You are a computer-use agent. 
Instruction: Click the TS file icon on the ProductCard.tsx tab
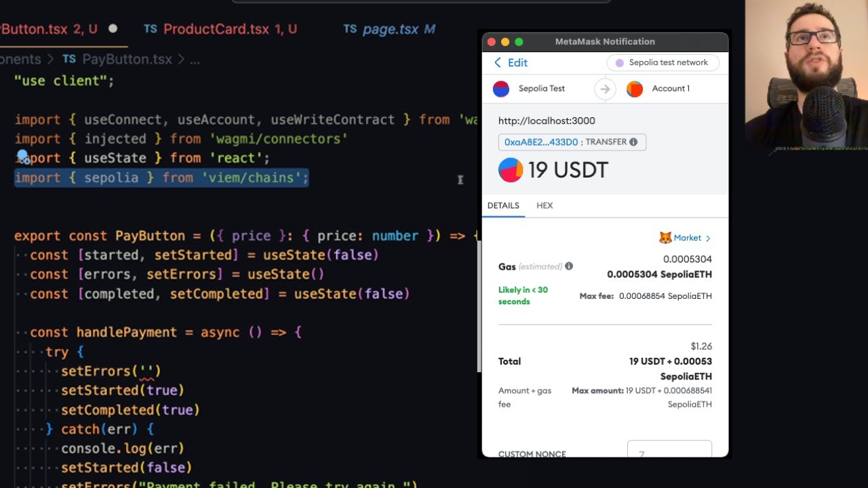(x=151, y=29)
